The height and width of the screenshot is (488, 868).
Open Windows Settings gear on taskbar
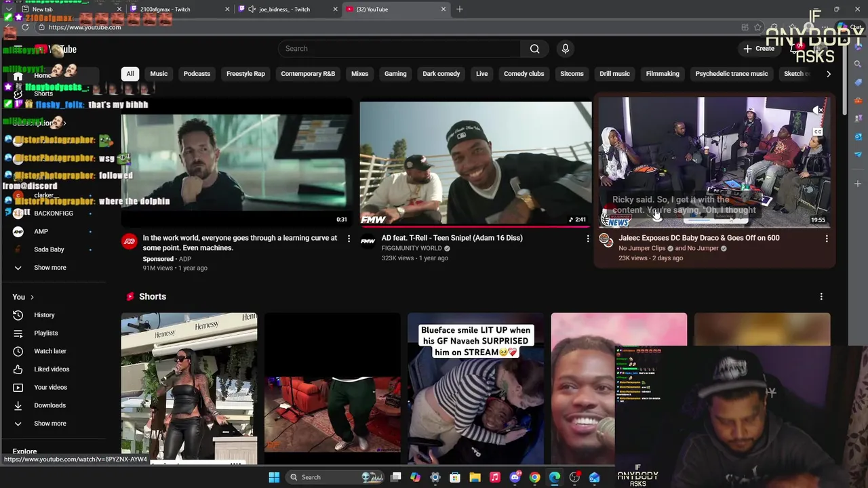[435, 477]
